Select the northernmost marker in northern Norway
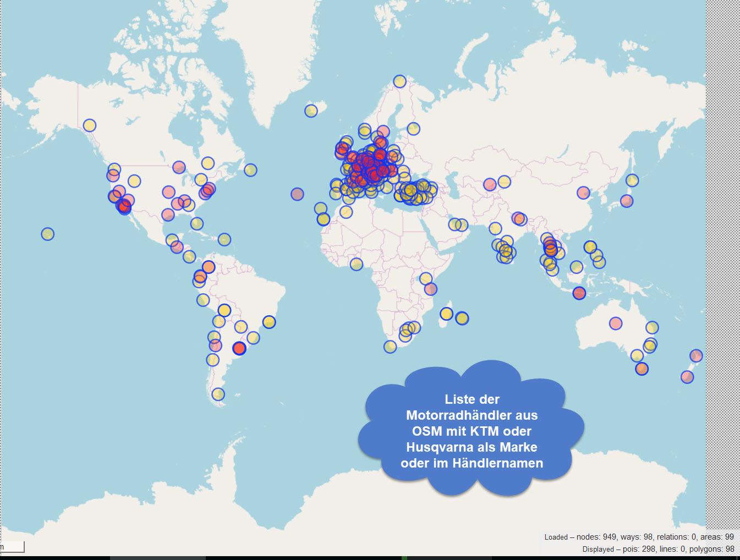This screenshot has width=740, height=560. point(399,81)
